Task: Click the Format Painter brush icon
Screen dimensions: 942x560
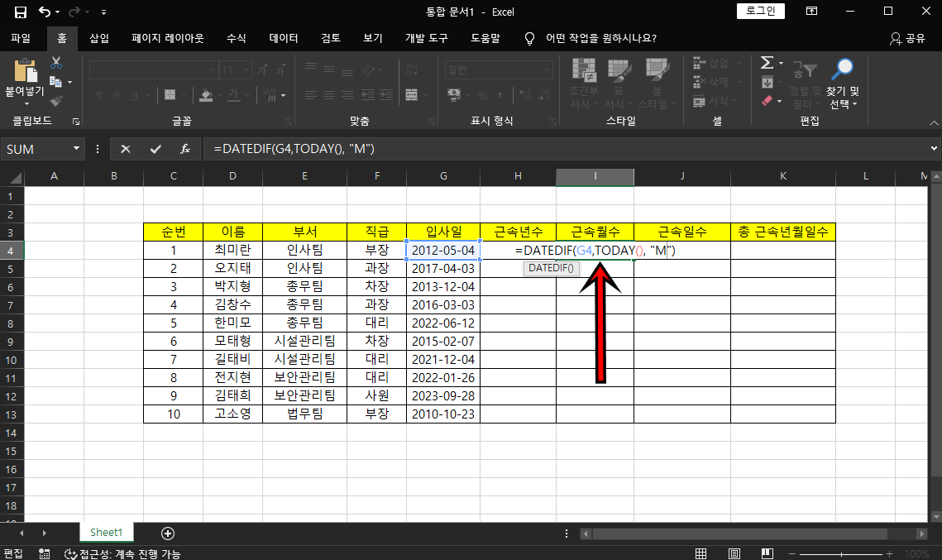Action: [56, 101]
